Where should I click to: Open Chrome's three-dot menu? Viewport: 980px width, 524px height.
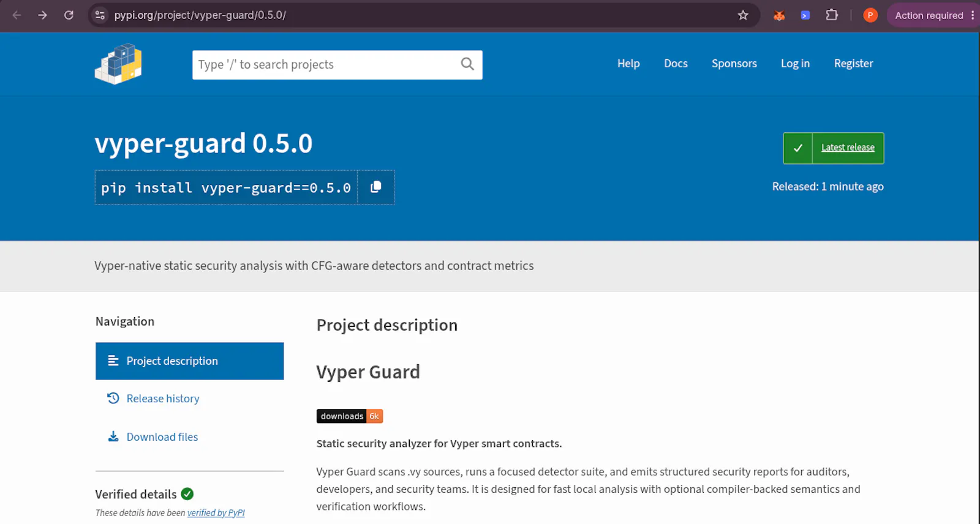pyautogui.click(x=973, y=15)
